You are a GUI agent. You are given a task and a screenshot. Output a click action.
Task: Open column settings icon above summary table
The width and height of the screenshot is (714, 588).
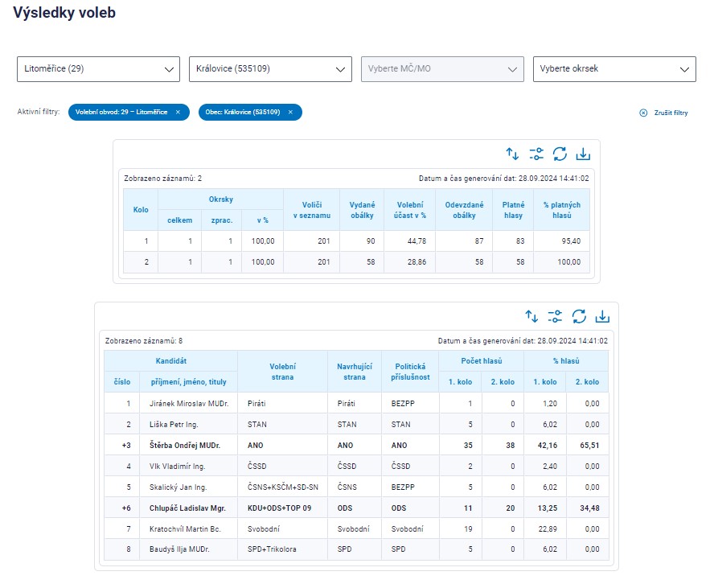535,154
